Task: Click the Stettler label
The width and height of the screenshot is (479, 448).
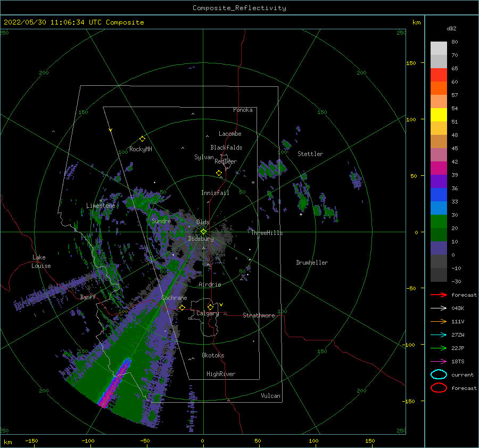Action: pyautogui.click(x=310, y=154)
